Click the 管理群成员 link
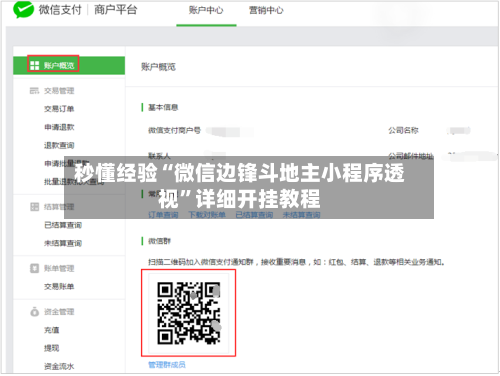 pyautogui.click(x=167, y=365)
